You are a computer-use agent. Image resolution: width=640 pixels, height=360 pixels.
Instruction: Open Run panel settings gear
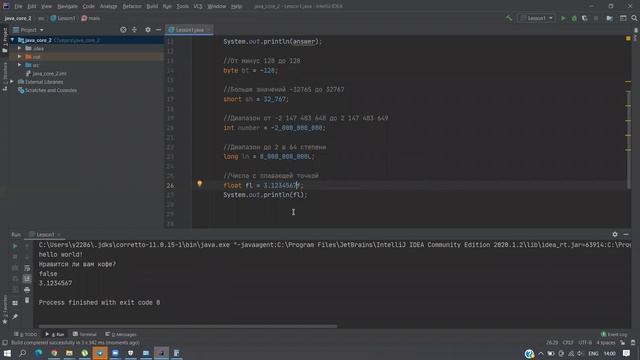pos(615,234)
